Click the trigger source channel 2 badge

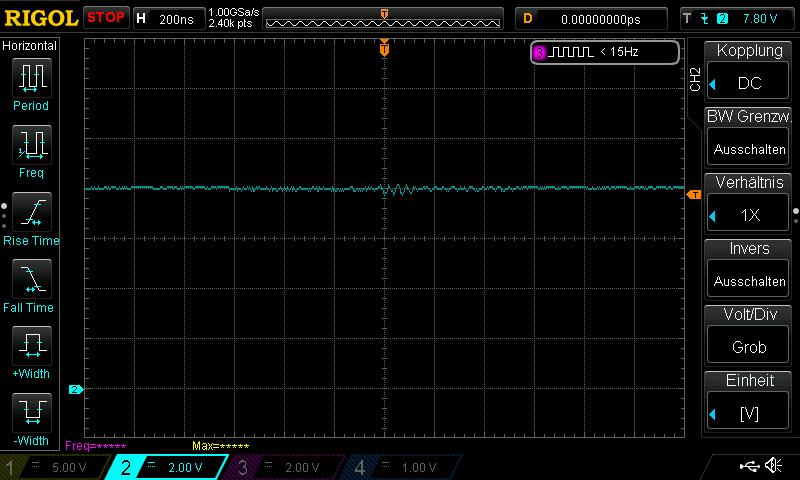tap(722, 19)
